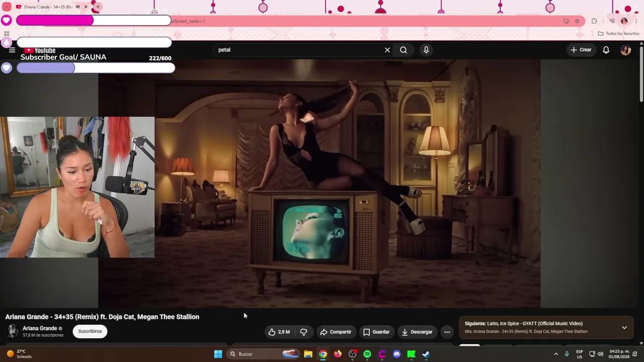Clear the search text with the X
644x362 pixels.
pyautogui.click(x=387, y=50)
